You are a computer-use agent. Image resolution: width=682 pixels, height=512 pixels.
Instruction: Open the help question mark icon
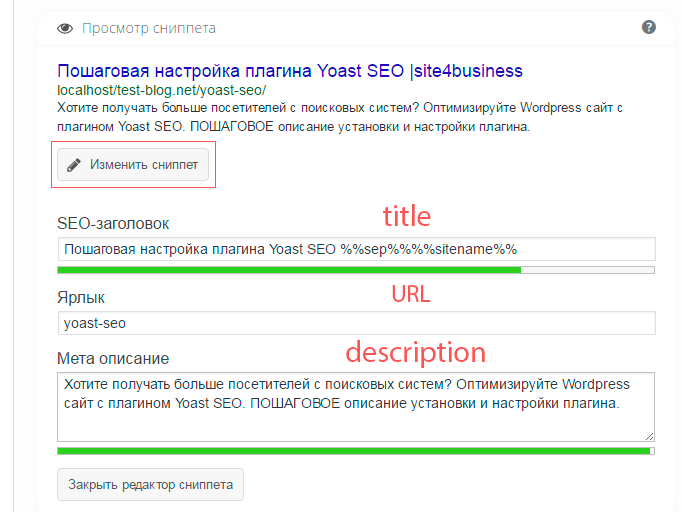point(649,27)
